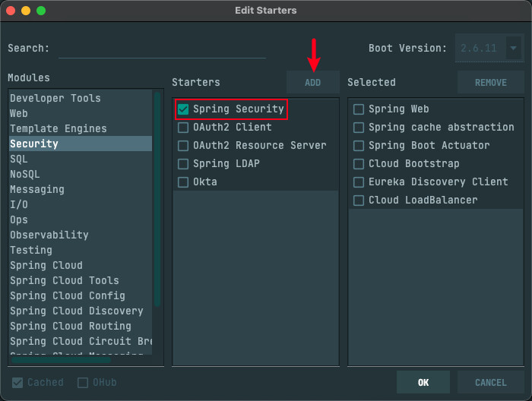Click the Modules list horizontal scrollbar
The width and height of the screenshot is (532, 401).
(x=61, y=360)
